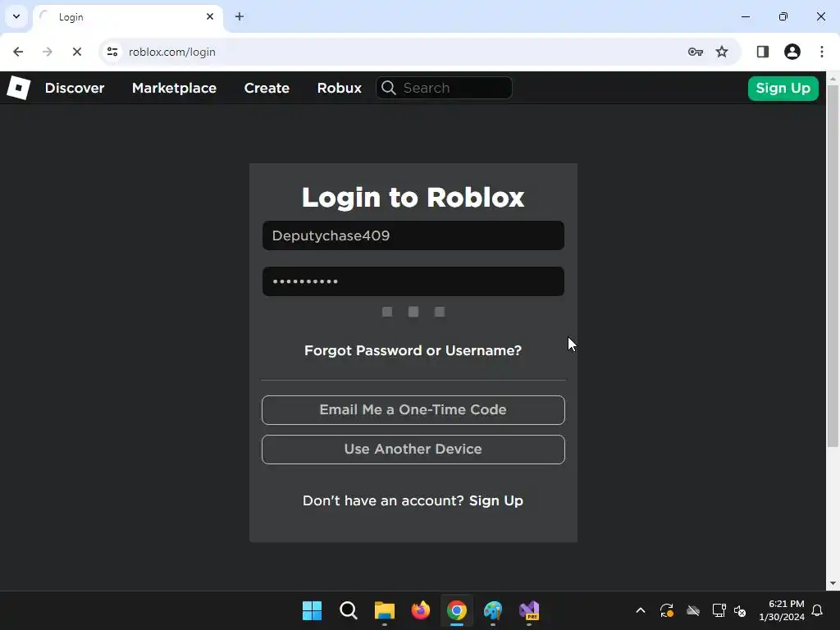Open the Windows Start menu
The image size is (840, 630).
click(x=312, y=610)
